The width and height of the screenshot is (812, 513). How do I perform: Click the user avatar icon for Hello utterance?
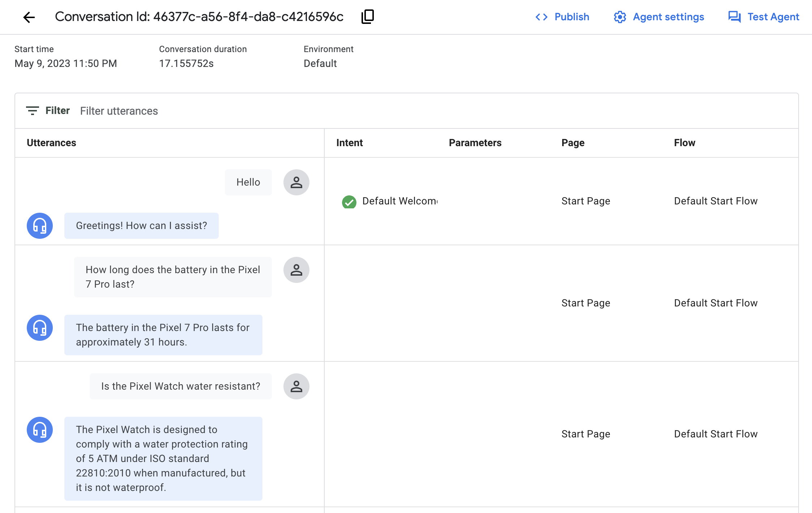click(x=296, y=182)
